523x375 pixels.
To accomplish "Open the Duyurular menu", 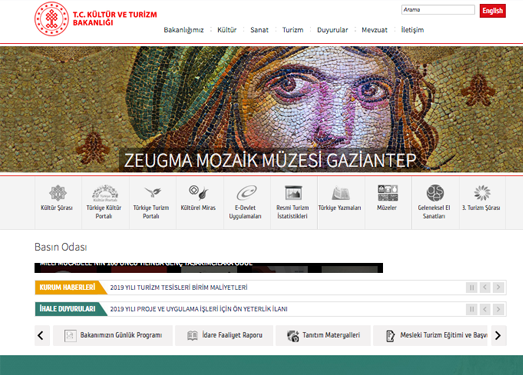I will click(x=332, y=30).
